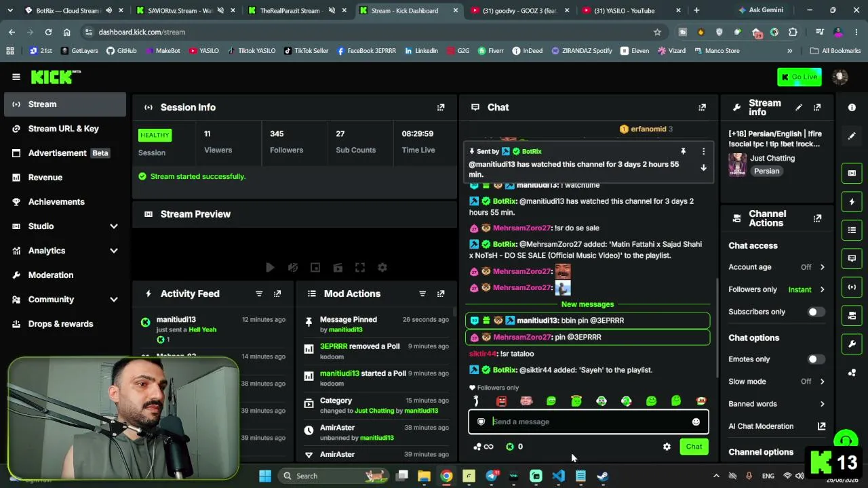Click the Send a message input field
The width and height of the screenshot is (868, 488).
(589, 422)
